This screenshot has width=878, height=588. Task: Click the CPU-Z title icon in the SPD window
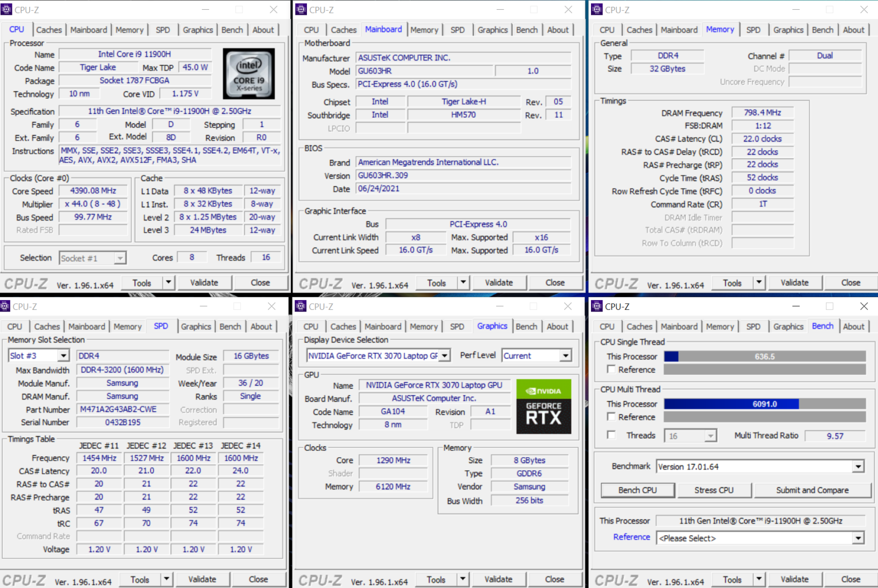click(5, 306)
